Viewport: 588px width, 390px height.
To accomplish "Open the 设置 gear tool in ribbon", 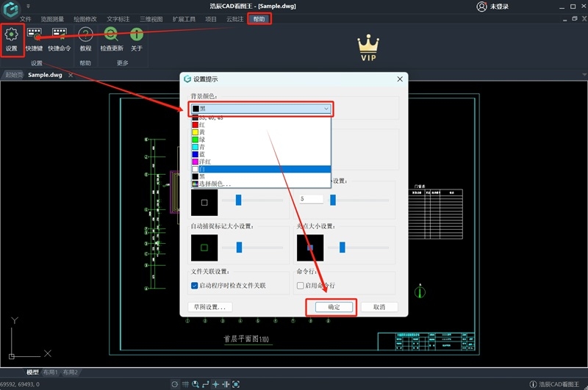I will coord(12,40).
